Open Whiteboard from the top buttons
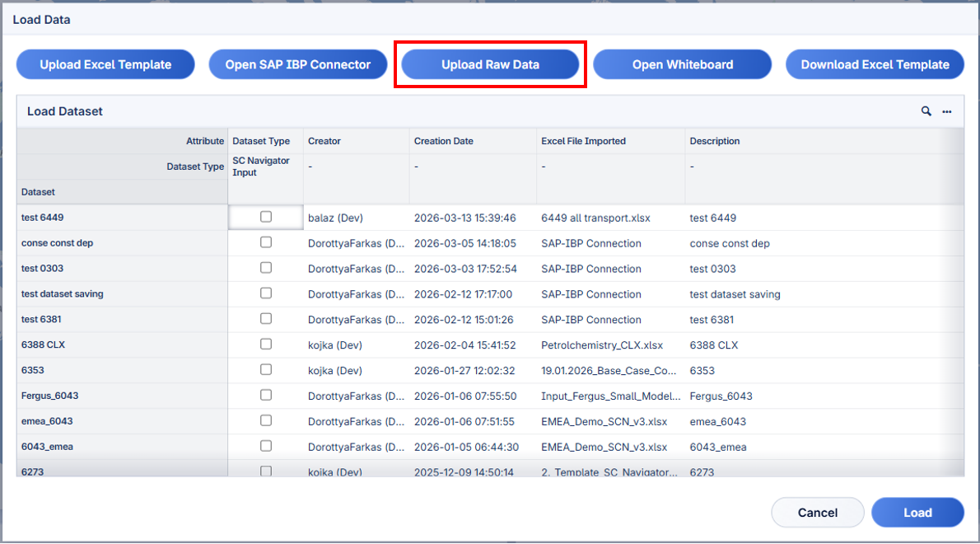Screen dimensions: 980x544 coord(682,64)
